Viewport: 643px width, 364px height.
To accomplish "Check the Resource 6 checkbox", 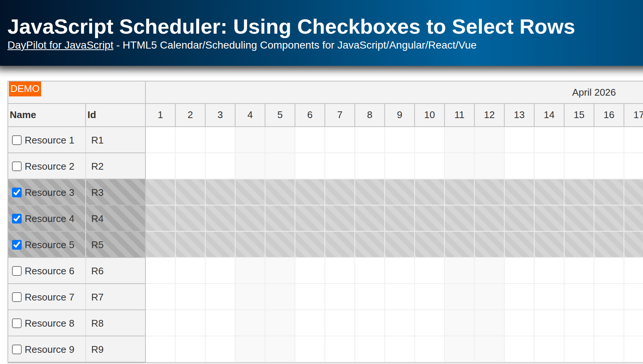I will pyautogui.click(x=16, y=271).
